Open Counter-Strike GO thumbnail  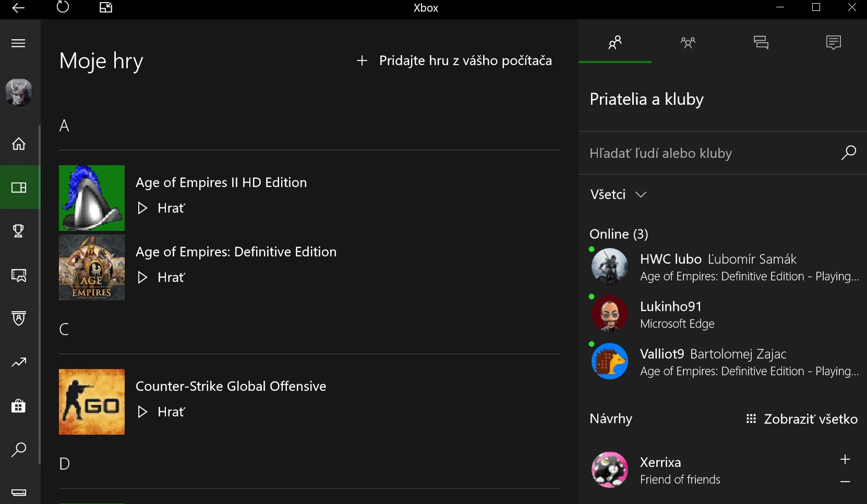click(92, 402)
